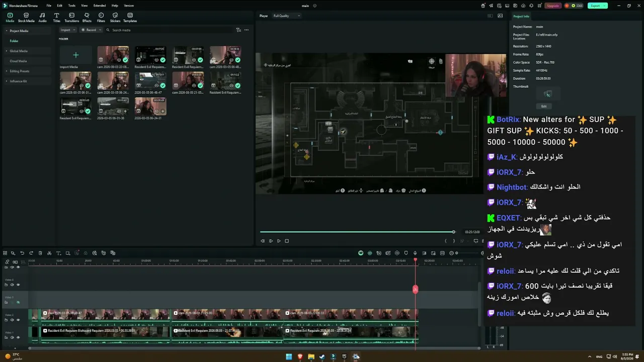Click the timeline horizontal scrollbar
The image size is (644, 362).
[x=254, y=348]
